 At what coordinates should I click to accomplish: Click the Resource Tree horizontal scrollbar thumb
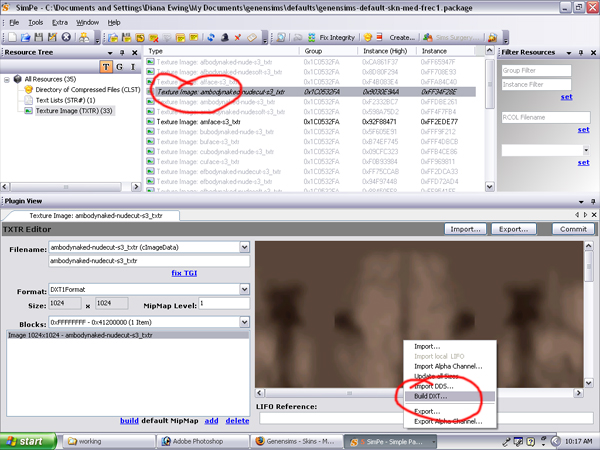pos(66,187)
